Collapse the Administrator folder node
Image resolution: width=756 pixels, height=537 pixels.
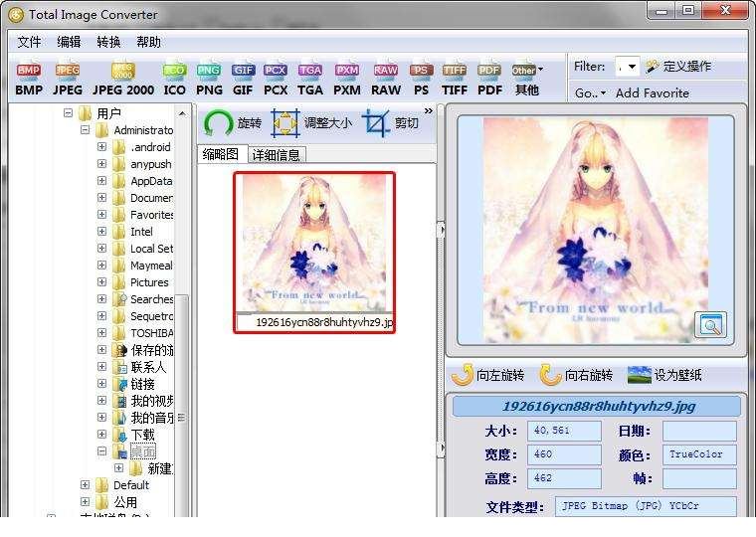pos(85,129)
